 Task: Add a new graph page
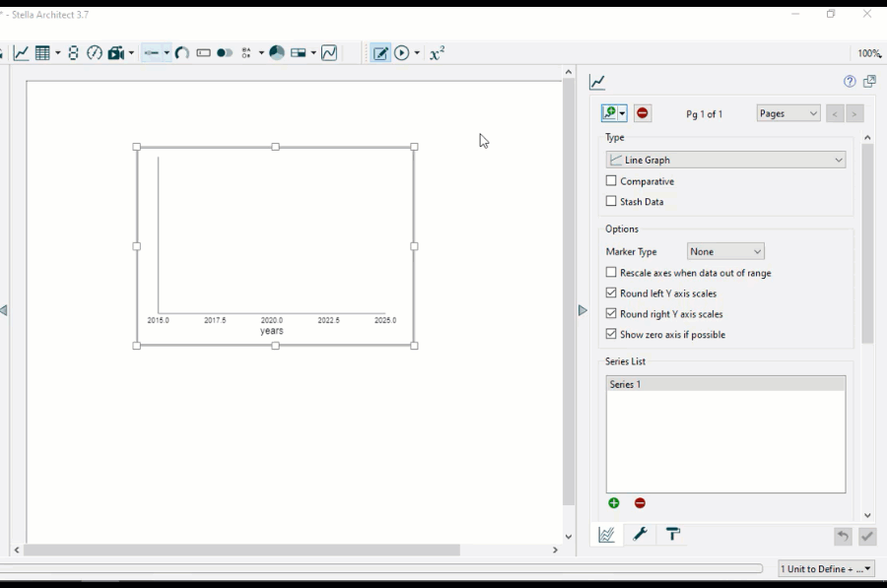click(x=609, y=113)
